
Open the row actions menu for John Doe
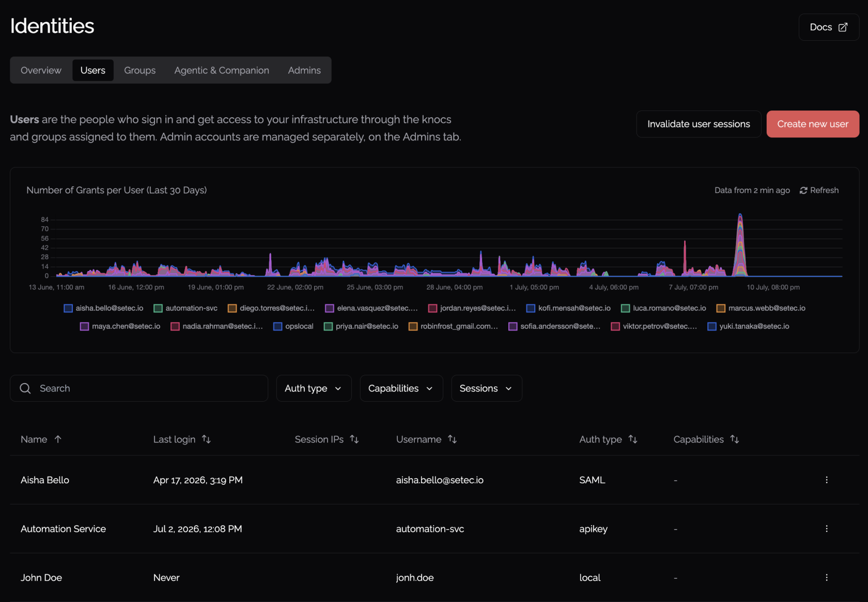827,577
